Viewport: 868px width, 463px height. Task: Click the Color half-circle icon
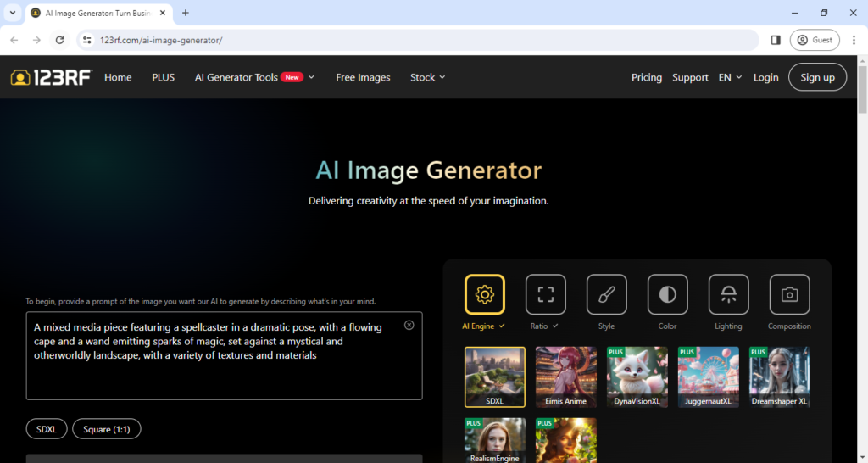click(x=667, y=294)
